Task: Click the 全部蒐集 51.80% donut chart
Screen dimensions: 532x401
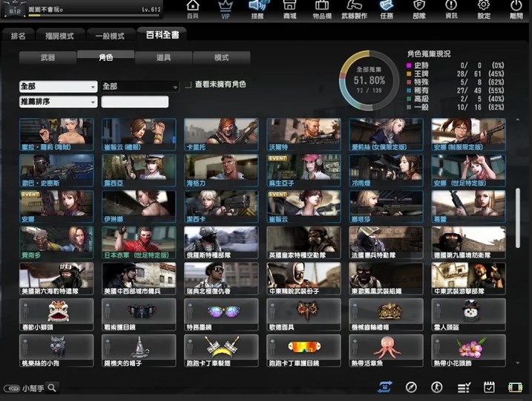Action: pos(370,80)
